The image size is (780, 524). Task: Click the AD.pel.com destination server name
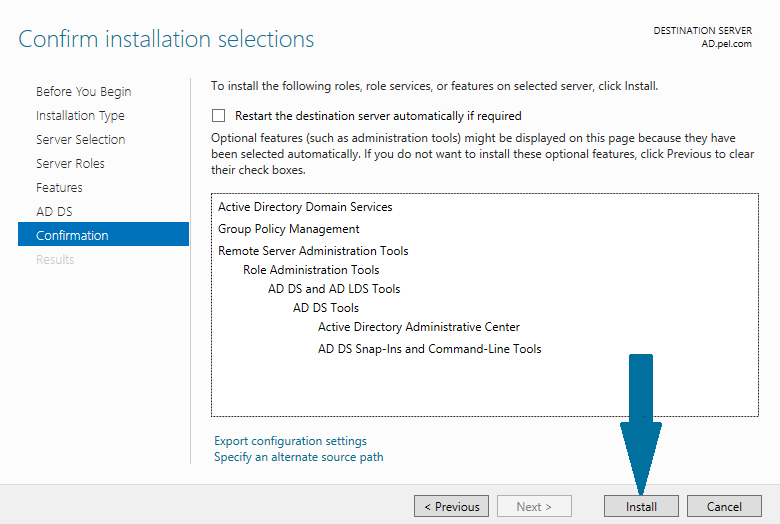pos(726,44)
